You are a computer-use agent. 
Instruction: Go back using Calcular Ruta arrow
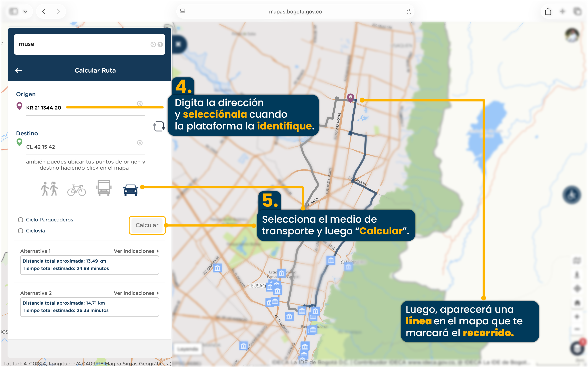click(x=18, y=70)
